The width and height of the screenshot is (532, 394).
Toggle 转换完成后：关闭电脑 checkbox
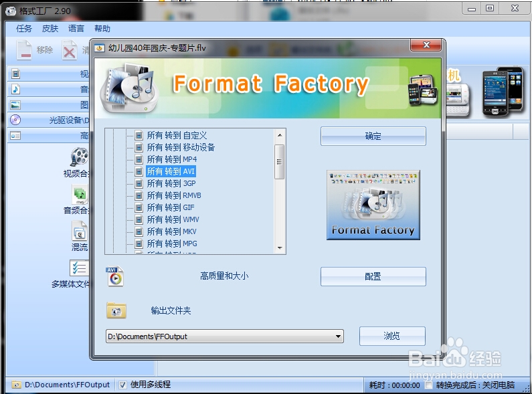[429, 385]
